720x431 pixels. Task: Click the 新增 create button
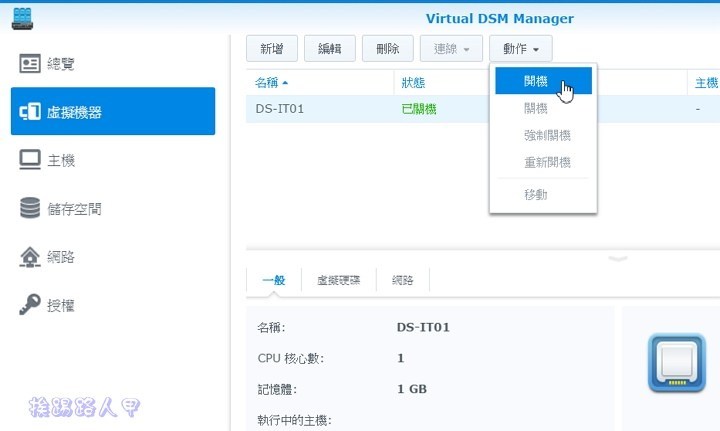(x=272, y=48)
